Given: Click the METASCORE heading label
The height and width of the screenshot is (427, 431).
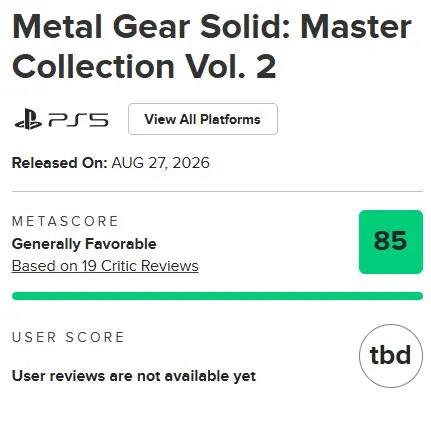Looking at the screenshot, I should coord(65,221).
